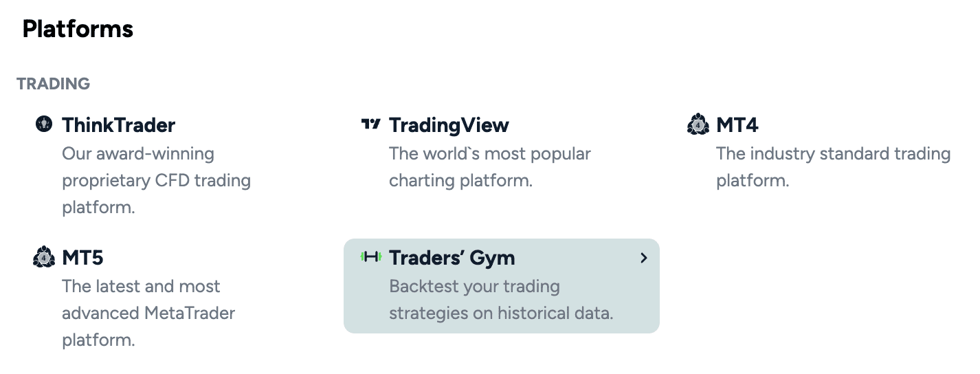Select the highlighted Traders' Gym card
The image size is (980, 374).
(502, 286)
